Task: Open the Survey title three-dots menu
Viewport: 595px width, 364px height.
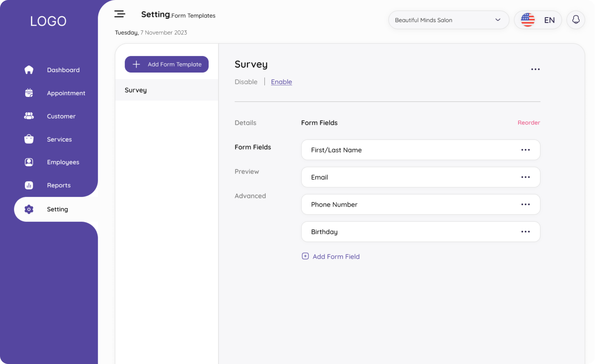Action: pyautogui.click(x=535, y=69)
